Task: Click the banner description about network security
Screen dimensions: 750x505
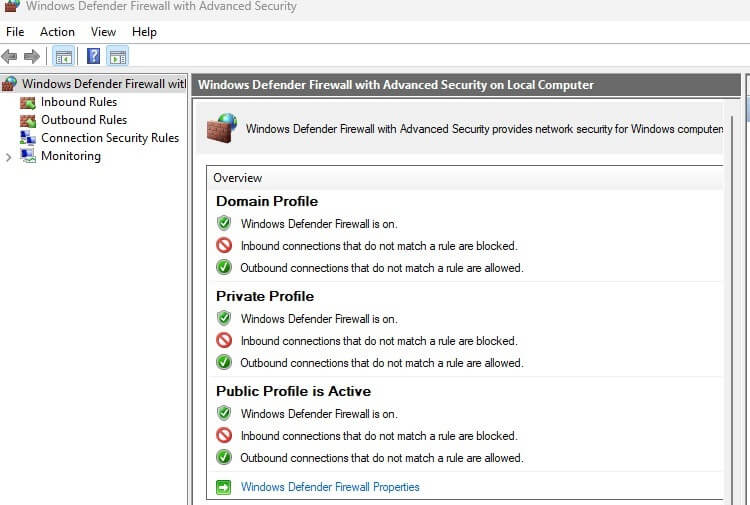Action: 484,129
